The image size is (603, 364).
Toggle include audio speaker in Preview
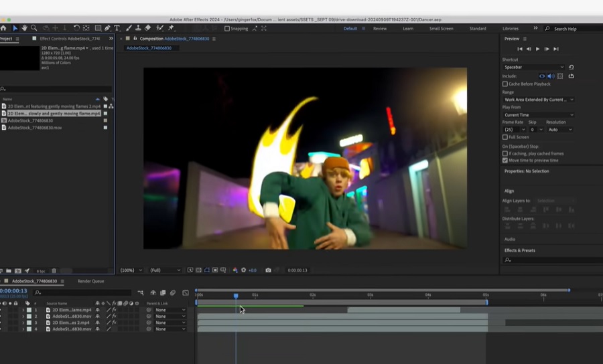pyautogui.click(x=551, y=76)
